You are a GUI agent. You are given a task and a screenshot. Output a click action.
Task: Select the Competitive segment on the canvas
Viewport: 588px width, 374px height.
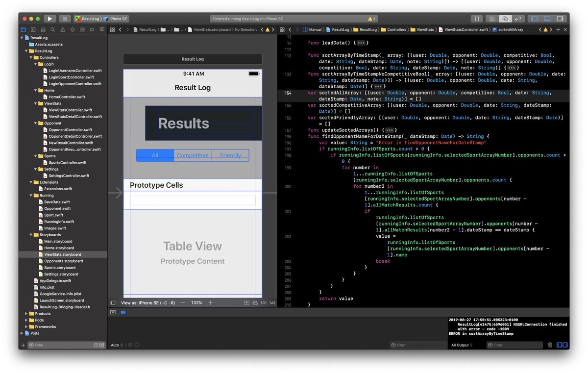pos(193,155)
